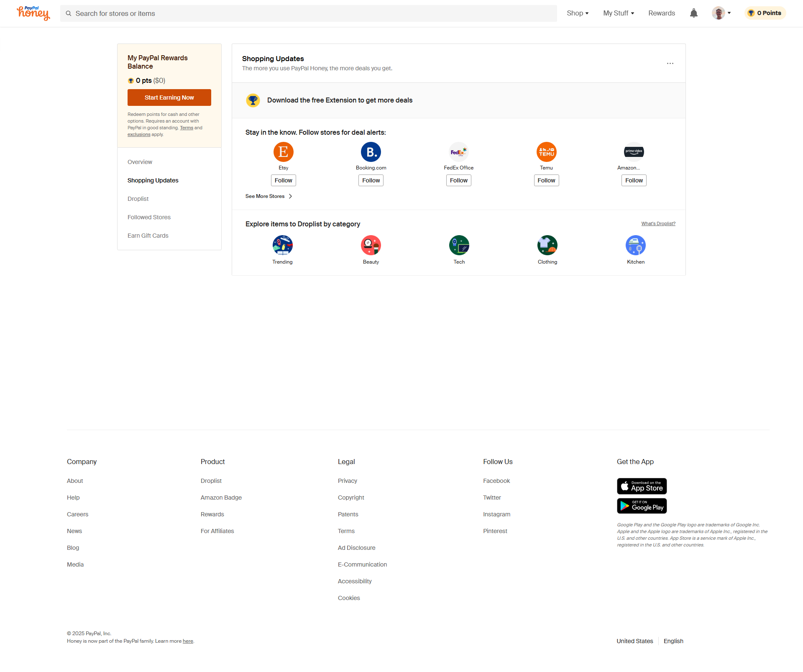Image resolution: width=803 pixels, height=672 pixels.
Task: Click the Etsy store icon
Action: pyautogui.click(x=283, y=152)
